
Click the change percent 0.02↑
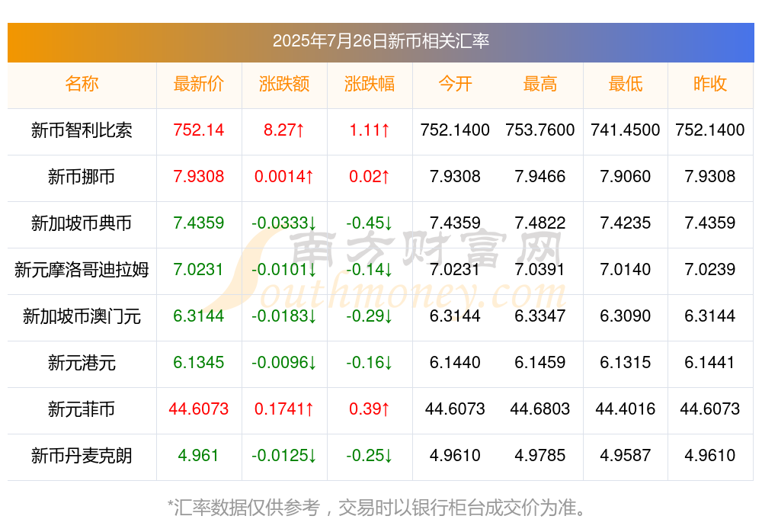tap(370, 177)
